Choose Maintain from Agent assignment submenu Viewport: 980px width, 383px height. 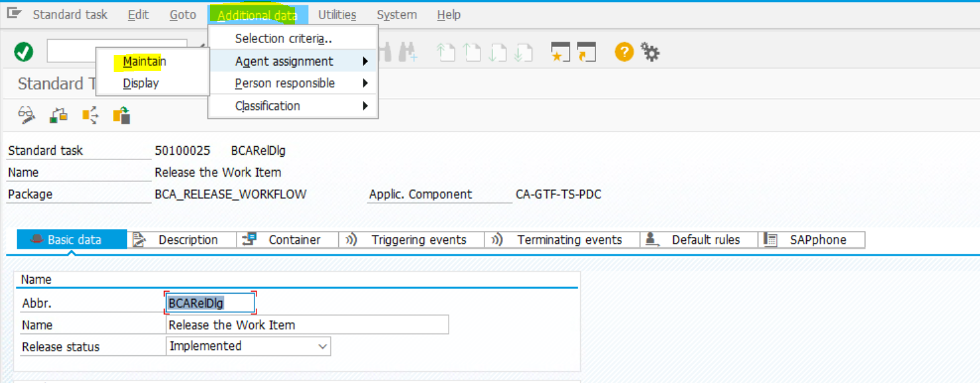point(144,62)
